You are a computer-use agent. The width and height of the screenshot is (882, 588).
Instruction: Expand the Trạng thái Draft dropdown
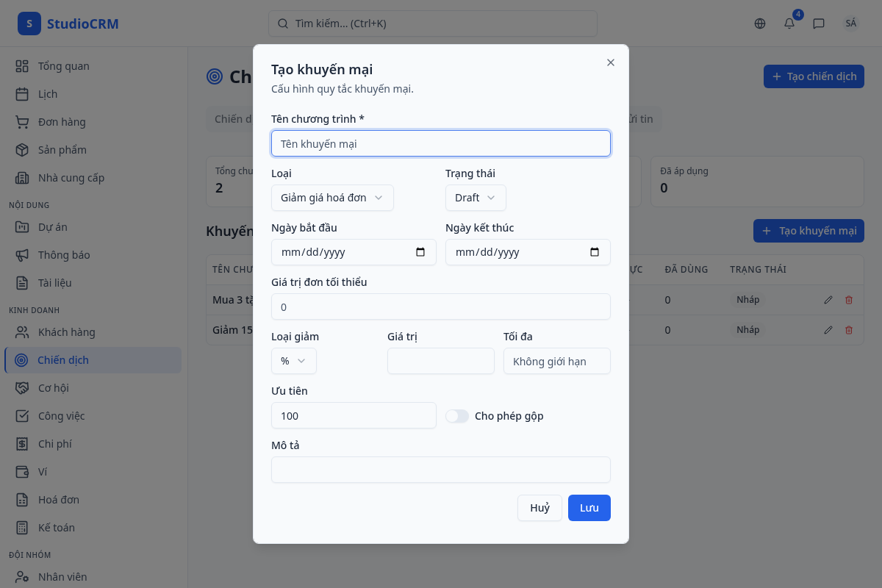[476, 198]
